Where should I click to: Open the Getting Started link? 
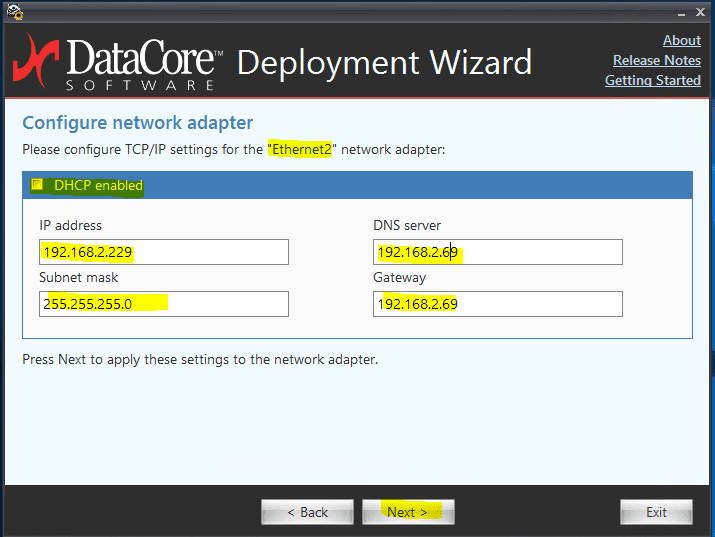point(652,80)
